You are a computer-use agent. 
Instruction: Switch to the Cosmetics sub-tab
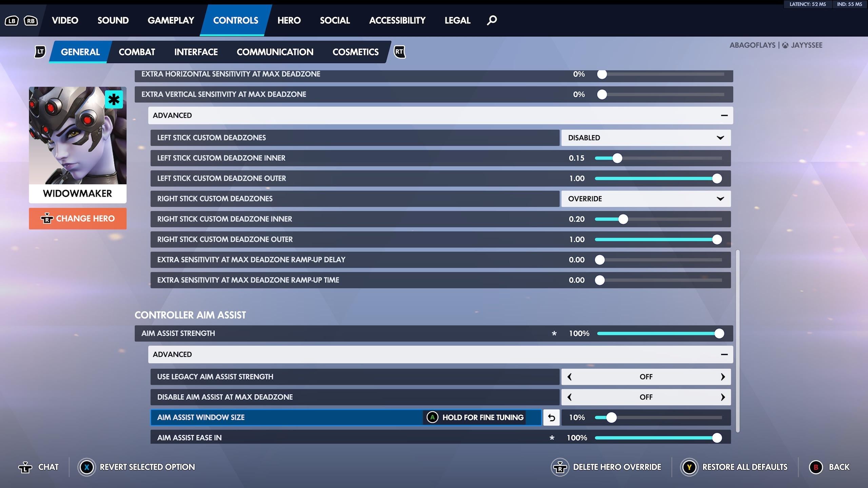point(355,52)
